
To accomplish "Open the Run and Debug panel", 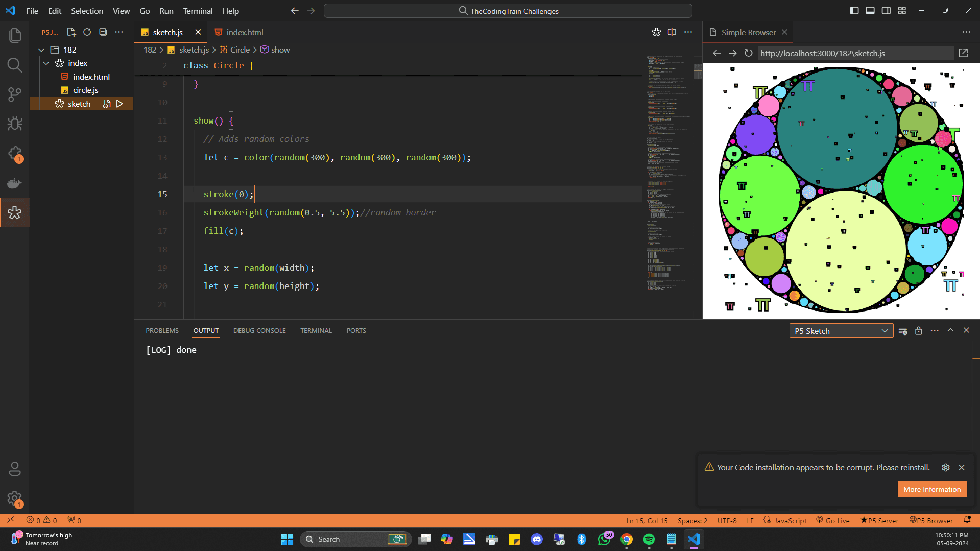I will pos(15,124).
